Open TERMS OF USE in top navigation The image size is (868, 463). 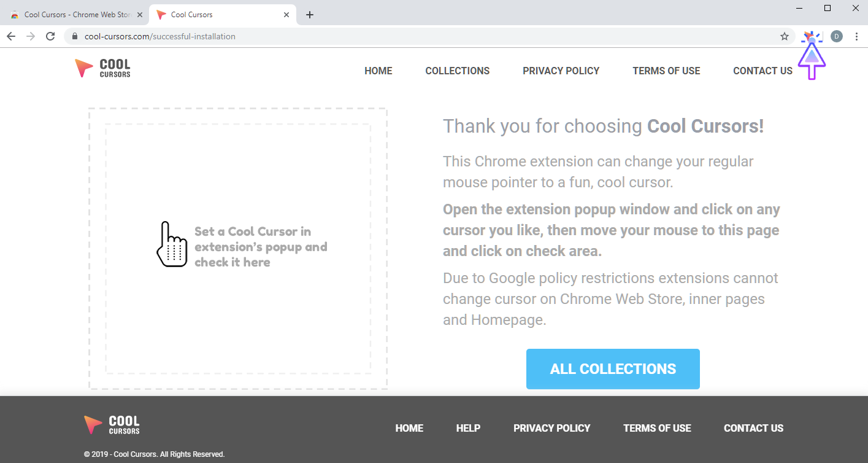[666, 71]
